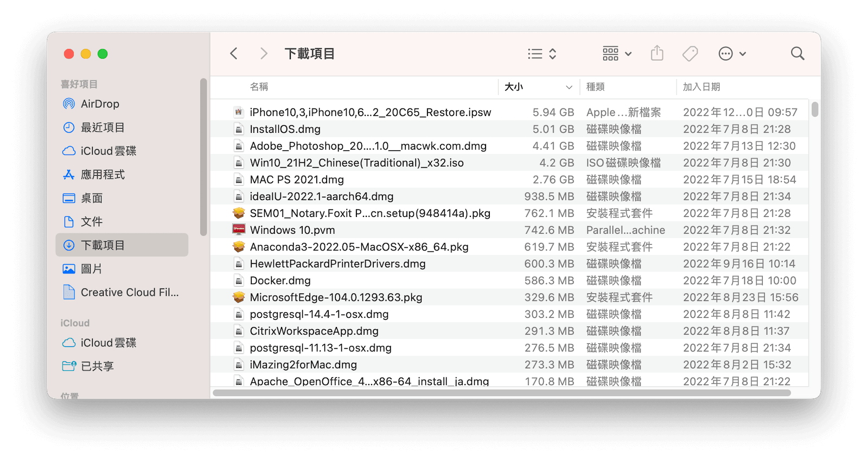This screenshot has height=461, width=868.
Task: Select the file name InstallOS.dmg
Action: tap(285, 129)
